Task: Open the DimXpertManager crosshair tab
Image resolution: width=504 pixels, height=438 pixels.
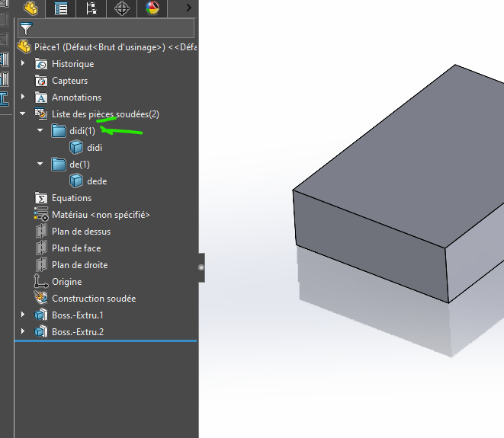Action: click(122, 8)
